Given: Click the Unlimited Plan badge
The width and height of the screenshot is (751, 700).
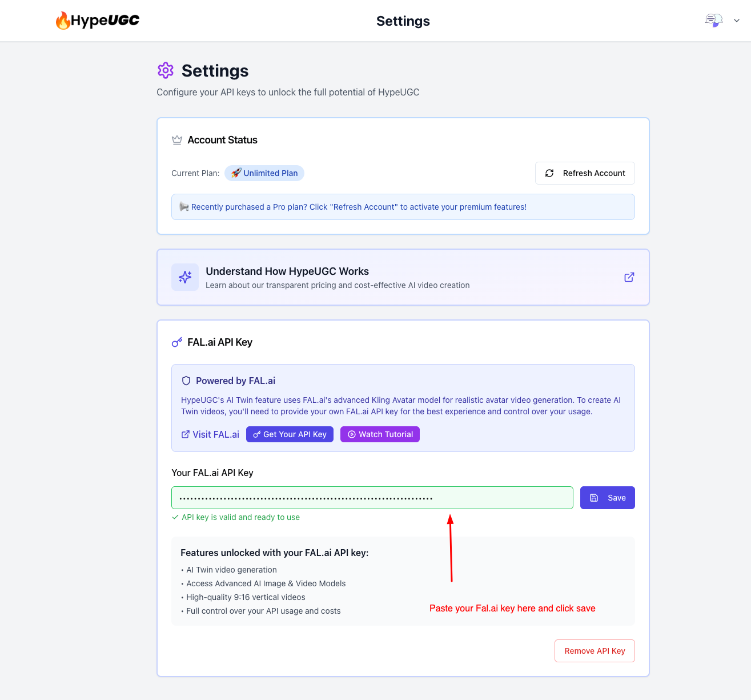Looking at the screenshot, I should click(x=264, y=173).
